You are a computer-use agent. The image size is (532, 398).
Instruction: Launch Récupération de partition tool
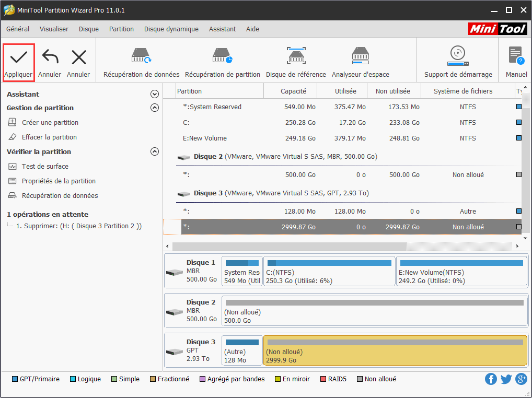[222, 56]
